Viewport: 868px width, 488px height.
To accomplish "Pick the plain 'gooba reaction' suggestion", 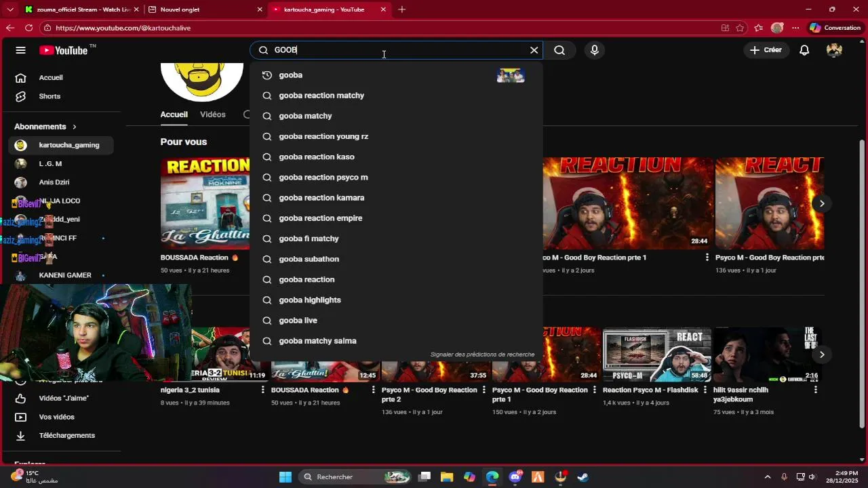I will 396,279.
